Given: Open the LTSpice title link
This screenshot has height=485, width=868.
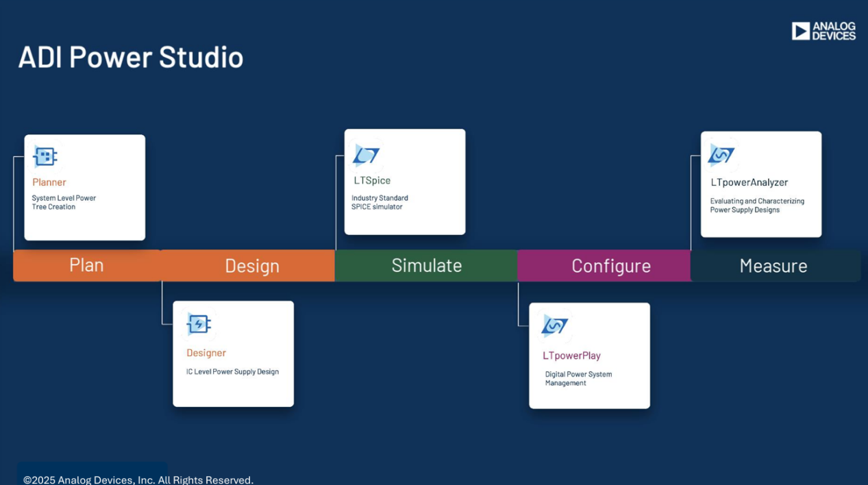Looking at the screenshot, I should (372, 180).
